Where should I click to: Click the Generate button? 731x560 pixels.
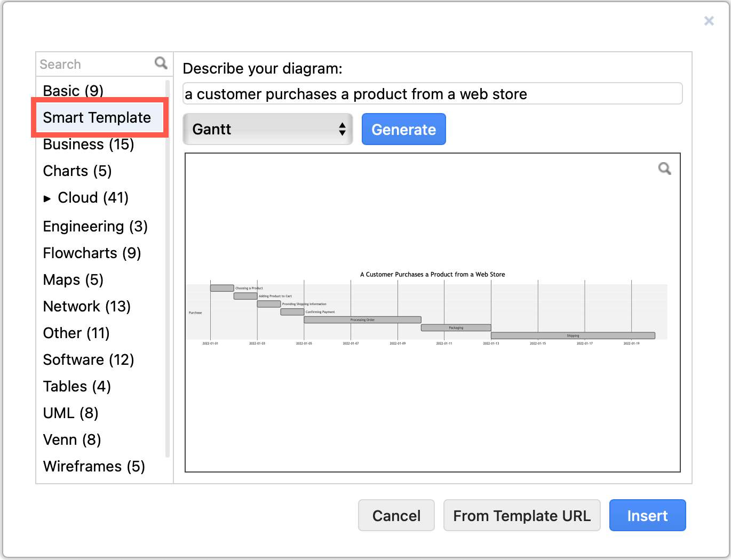click(x=403, y=129)
